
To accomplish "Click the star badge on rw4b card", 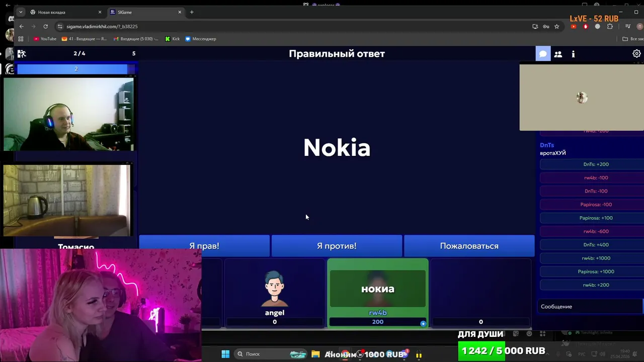I will (423, 323).
